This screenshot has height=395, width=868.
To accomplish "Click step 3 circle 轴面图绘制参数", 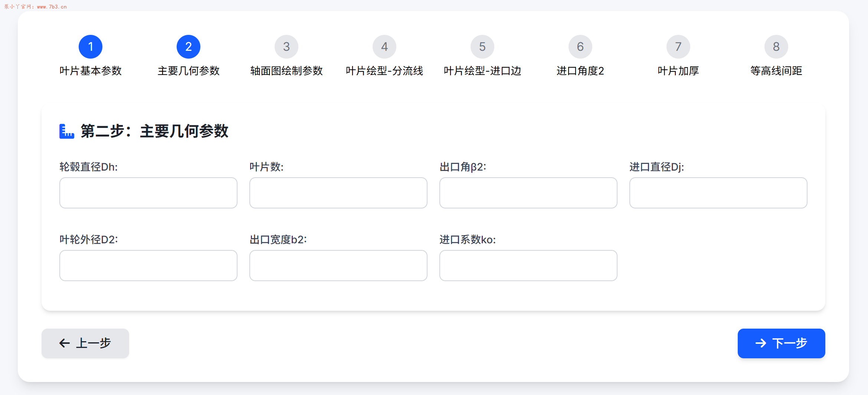I will (x=286, y=47).
